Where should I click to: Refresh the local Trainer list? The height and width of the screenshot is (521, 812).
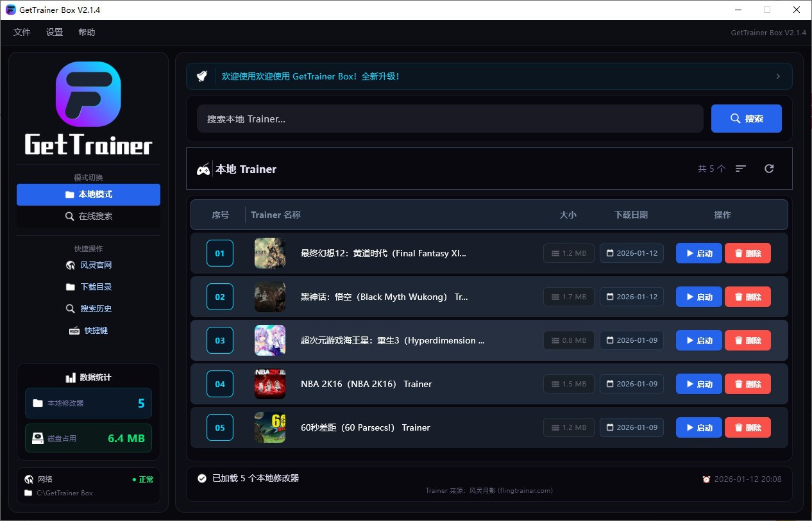pos(769,169)
